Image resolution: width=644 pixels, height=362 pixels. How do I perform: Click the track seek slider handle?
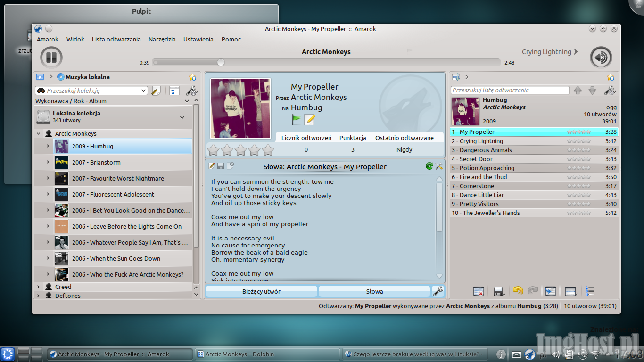coord(221,62)
